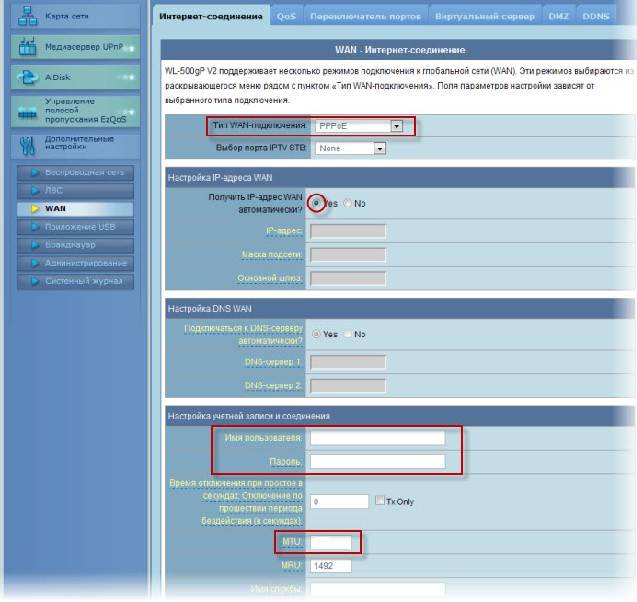Viewport: 637px width, 602px height.
Task: Select No for automatic DNS server connection
Action: (x=347, y=334)
